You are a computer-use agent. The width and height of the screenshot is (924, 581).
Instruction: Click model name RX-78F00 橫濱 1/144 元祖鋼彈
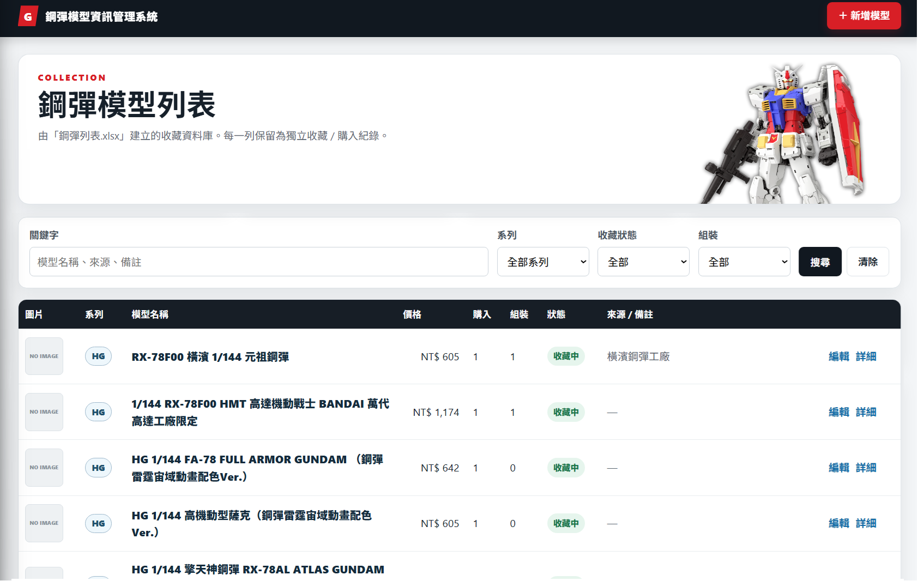point(210,357)
